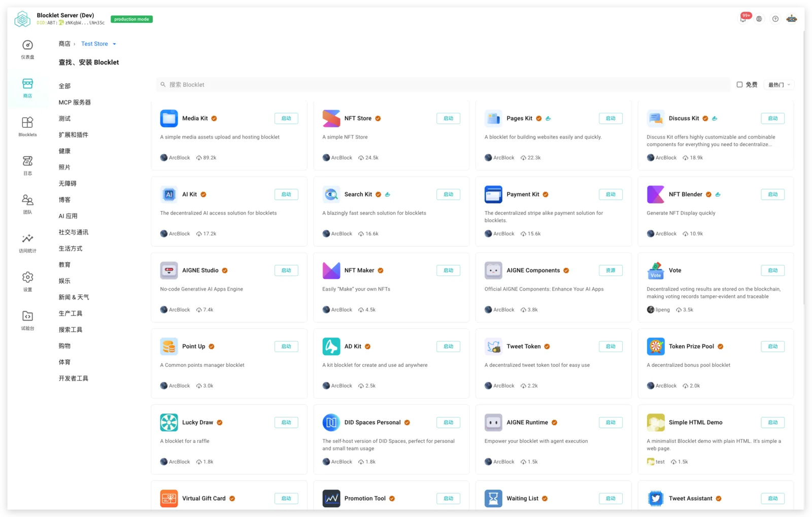Click the Waiting List app icon
The height and width of the screenshot is (517, 812).
pos(493,499)
